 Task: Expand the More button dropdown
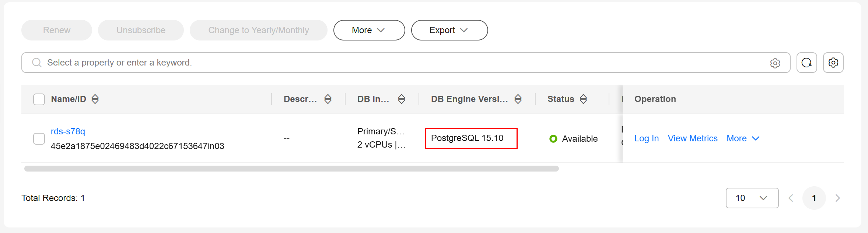(369, 30)
